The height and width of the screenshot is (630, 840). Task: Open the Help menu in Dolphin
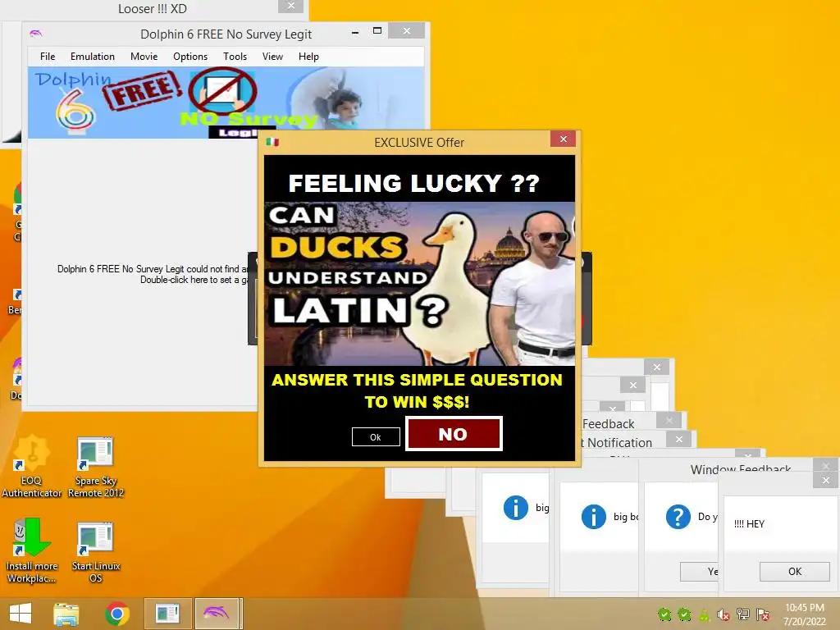(308, 57)
